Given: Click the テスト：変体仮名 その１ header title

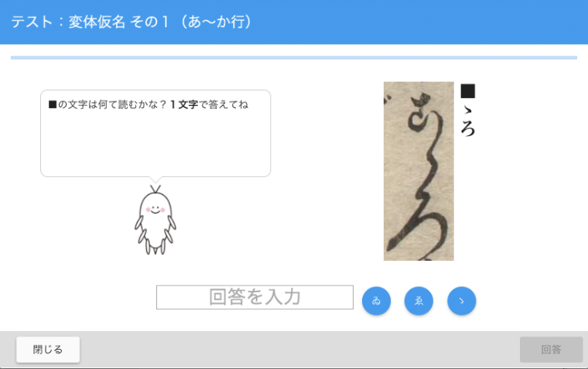Looking at the screenshot, I should [132, 22].
